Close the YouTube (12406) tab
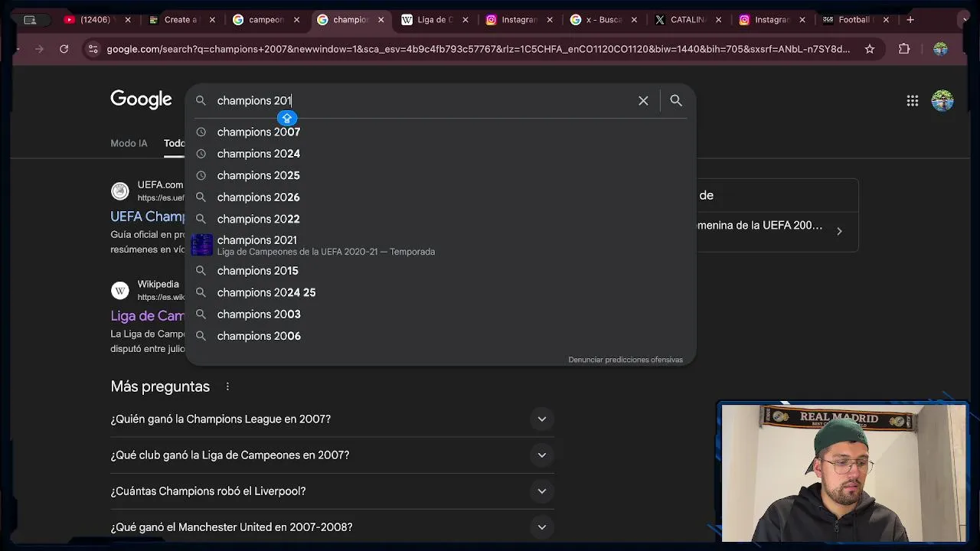The height and width of the screenshot is (551, 980). click(128, 20)
